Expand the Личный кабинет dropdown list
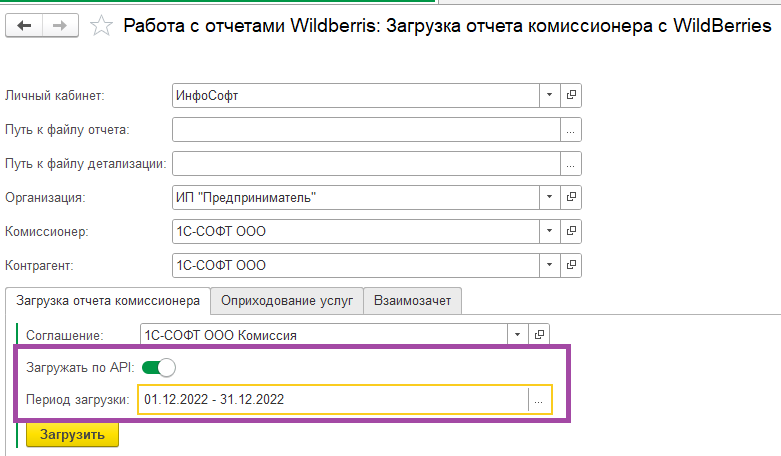Viewport: 781px width, 456px height. [549, 95]
